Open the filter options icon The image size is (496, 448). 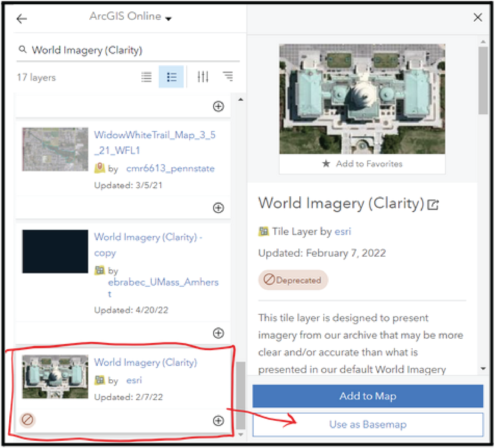203,77
